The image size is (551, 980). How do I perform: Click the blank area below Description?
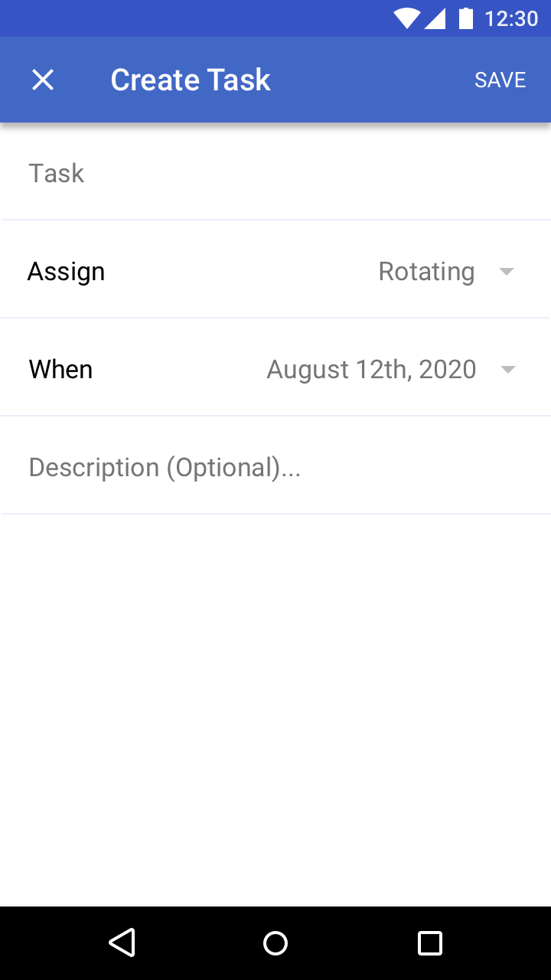[275, 709]
